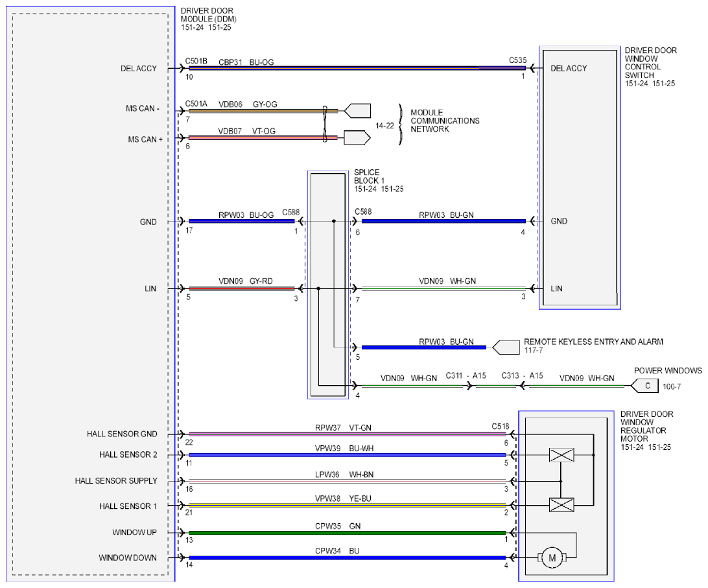The height and width of the screenshot is (588, 708).
Task: Click the motor M symbol
Action: point(552,558)
